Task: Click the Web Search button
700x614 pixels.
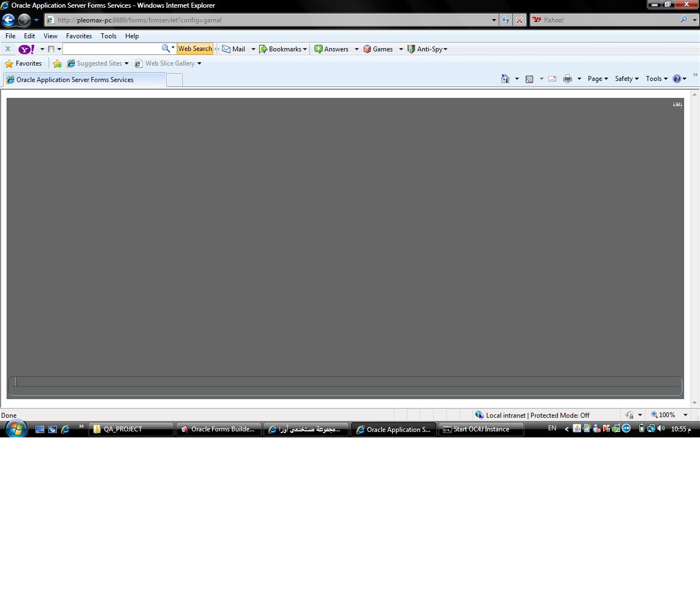Action: point(195,49)
